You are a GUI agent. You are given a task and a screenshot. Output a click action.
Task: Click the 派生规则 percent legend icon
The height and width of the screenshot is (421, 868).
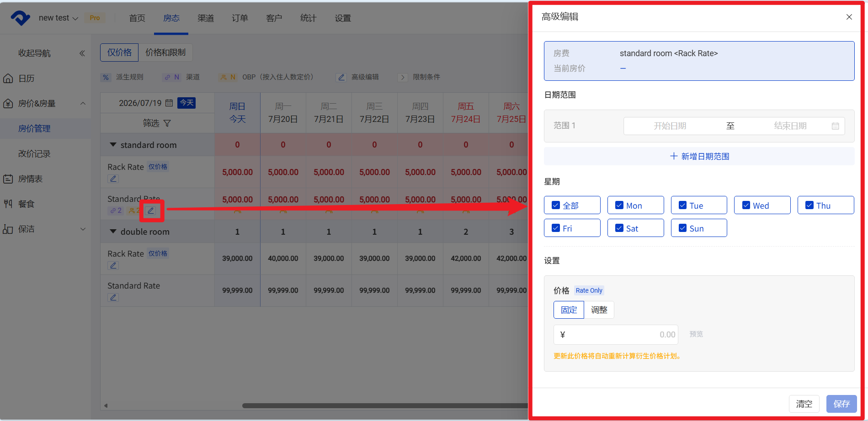[x=106, y=77]
